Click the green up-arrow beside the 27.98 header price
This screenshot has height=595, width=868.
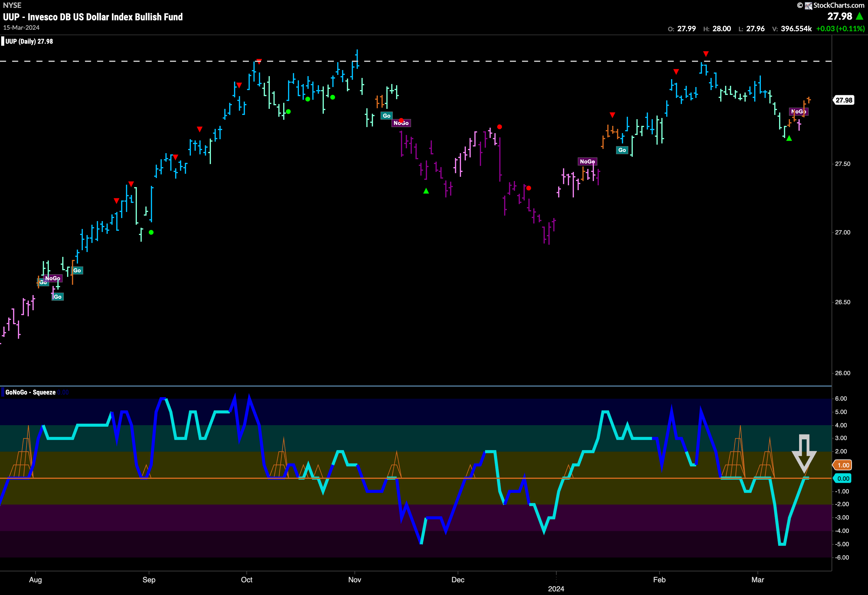tap(860, 16)
